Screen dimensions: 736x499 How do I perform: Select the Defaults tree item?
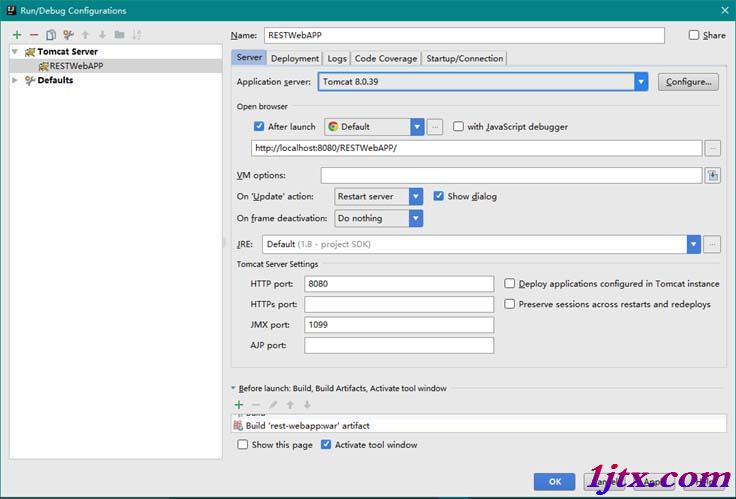pyautogui.click(x=115, y=80)
